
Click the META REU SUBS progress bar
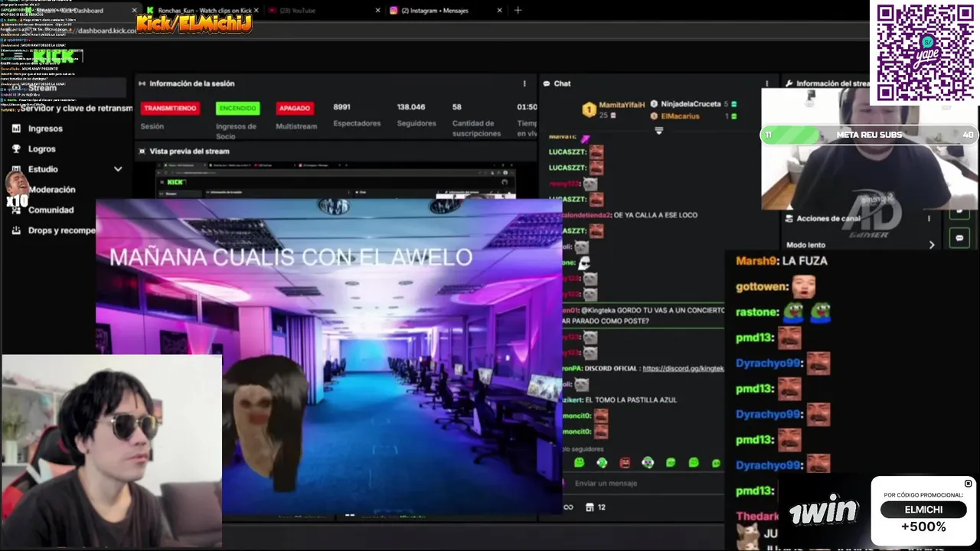click(869, 135)
